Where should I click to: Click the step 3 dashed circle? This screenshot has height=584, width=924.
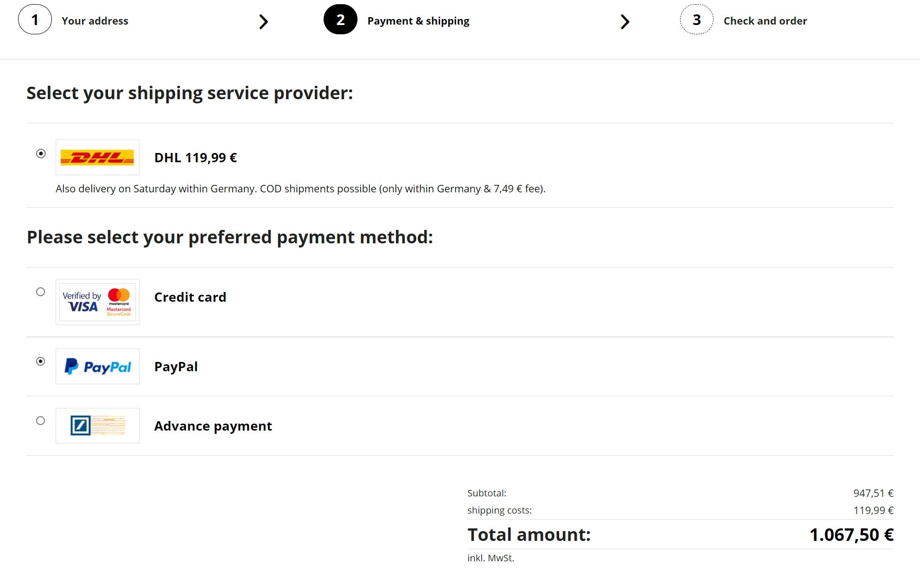pyautogui.click(x=696, y=19)
